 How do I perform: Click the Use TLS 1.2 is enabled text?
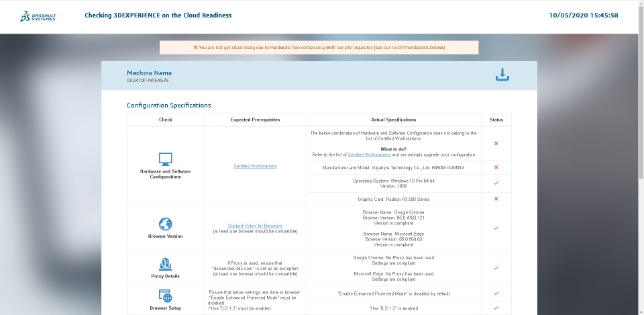(394, 308)
